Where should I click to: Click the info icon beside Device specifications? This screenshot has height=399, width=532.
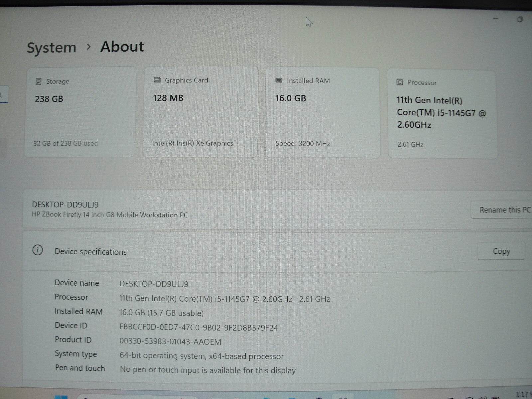click(x=38, y=251)
